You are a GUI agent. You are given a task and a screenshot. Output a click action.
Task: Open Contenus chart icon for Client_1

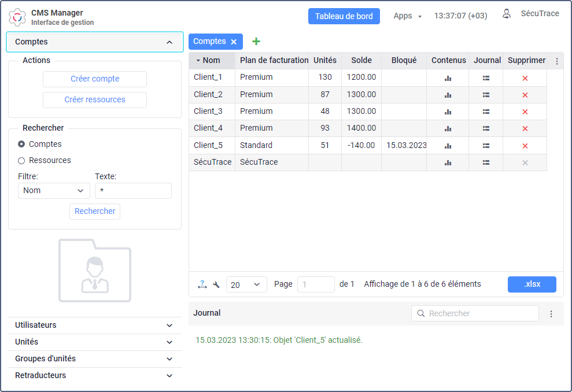[448, 78]
